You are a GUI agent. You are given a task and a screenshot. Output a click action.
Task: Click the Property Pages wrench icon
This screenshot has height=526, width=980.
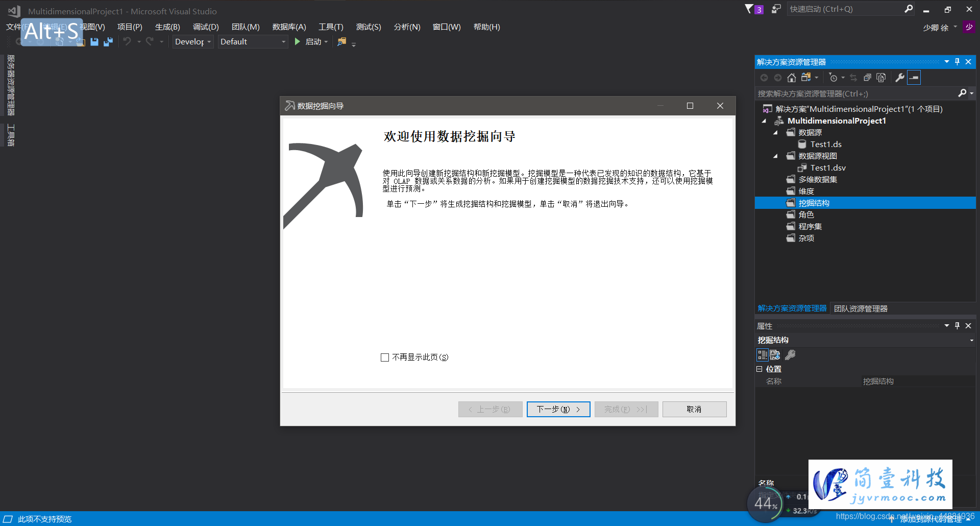pyautogui.click(x=790, y=354)
